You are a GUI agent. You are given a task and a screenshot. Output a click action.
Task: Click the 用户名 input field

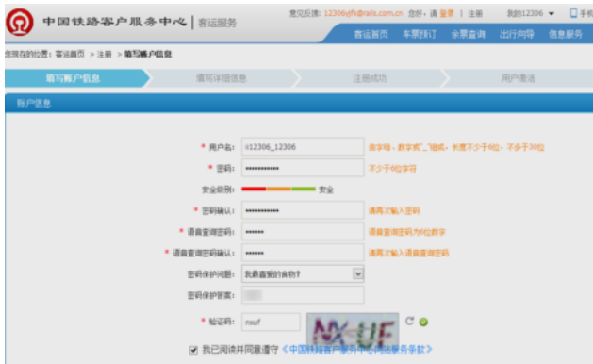(303, 147)
